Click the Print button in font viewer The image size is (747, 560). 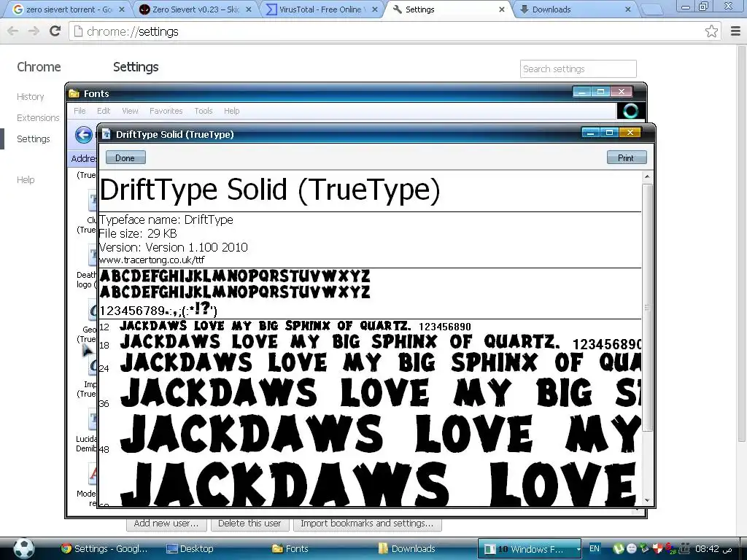[x=626, y=158]
